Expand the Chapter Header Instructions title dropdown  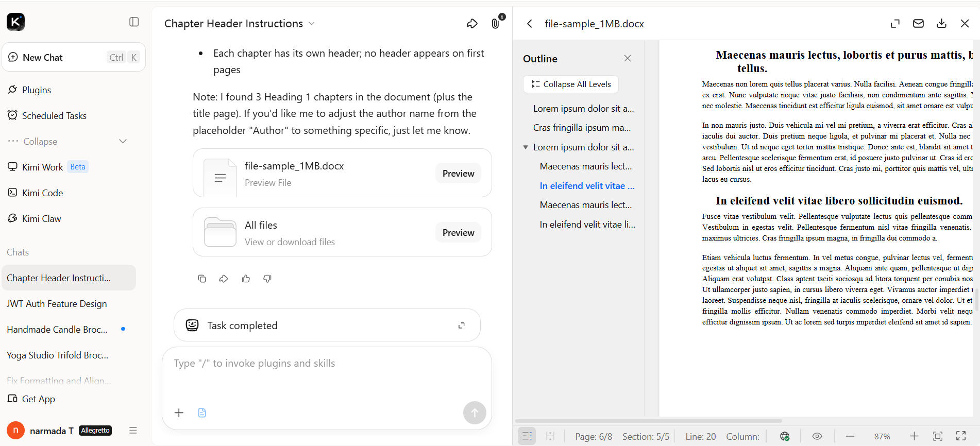click(311, 24)
